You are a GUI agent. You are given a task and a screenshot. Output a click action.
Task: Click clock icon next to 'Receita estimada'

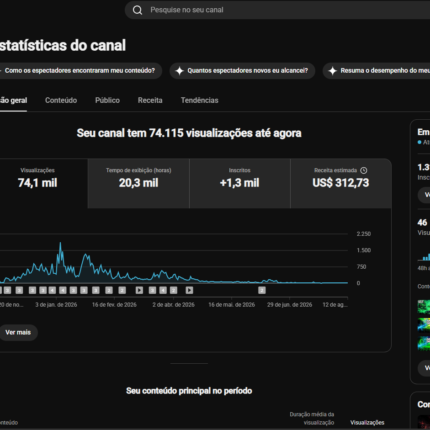point(364,170)
